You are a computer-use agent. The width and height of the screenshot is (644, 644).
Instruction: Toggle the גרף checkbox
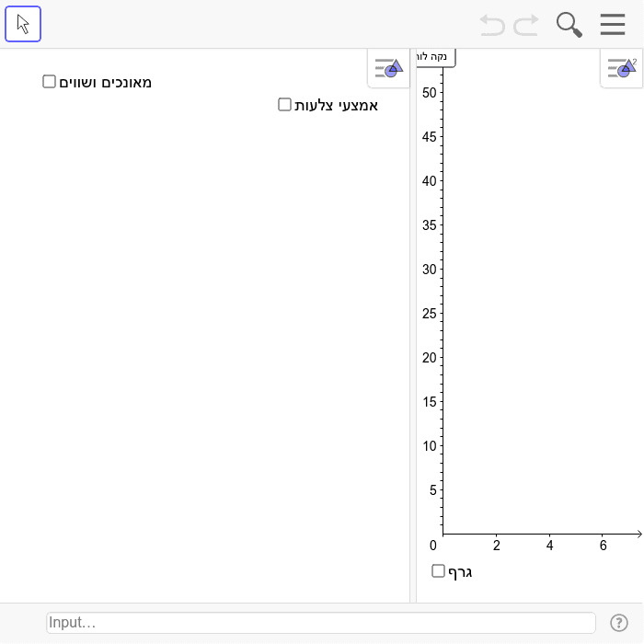click(x=438, y=570)
